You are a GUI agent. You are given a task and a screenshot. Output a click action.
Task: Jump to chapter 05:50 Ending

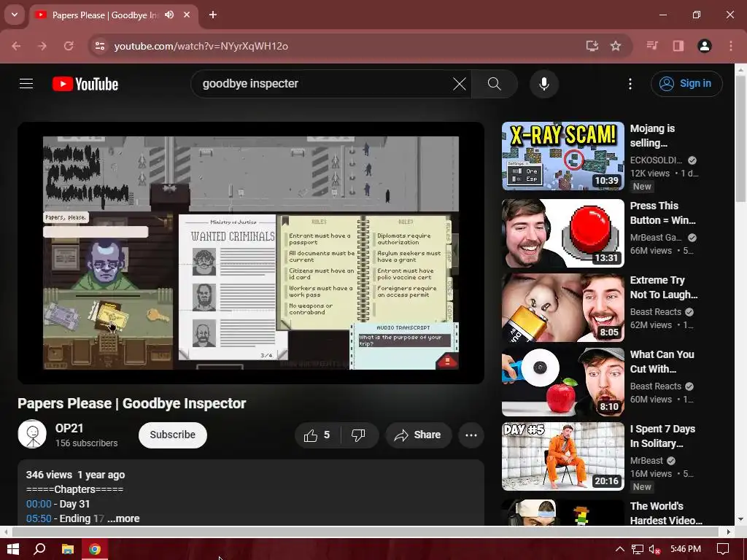[39, 518]
